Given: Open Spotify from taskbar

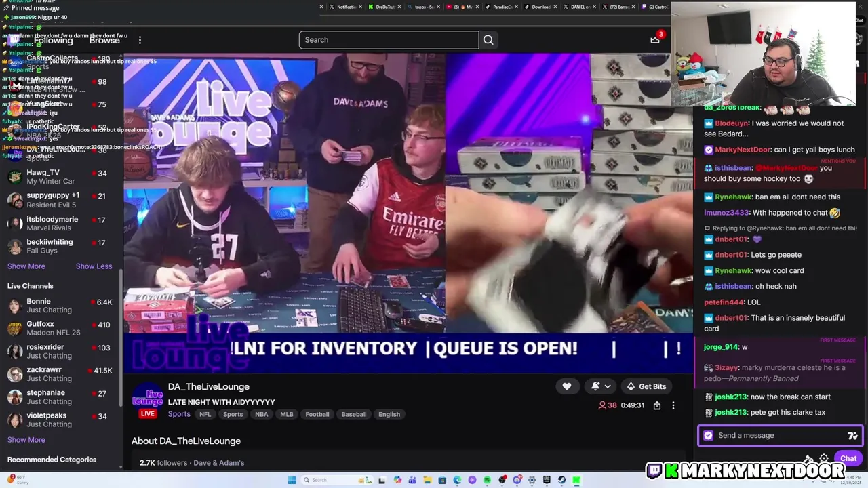Looking at the screenshot, I should (487, 480).
